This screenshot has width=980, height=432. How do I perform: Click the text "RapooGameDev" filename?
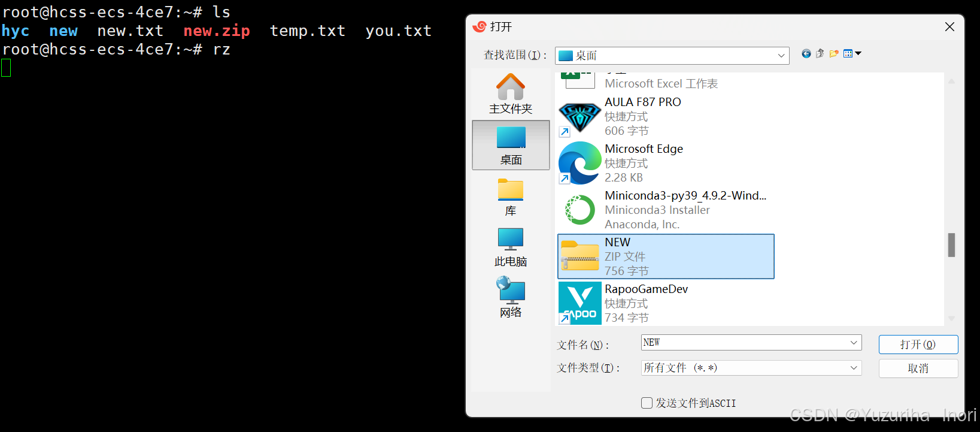tap(647, 289)
